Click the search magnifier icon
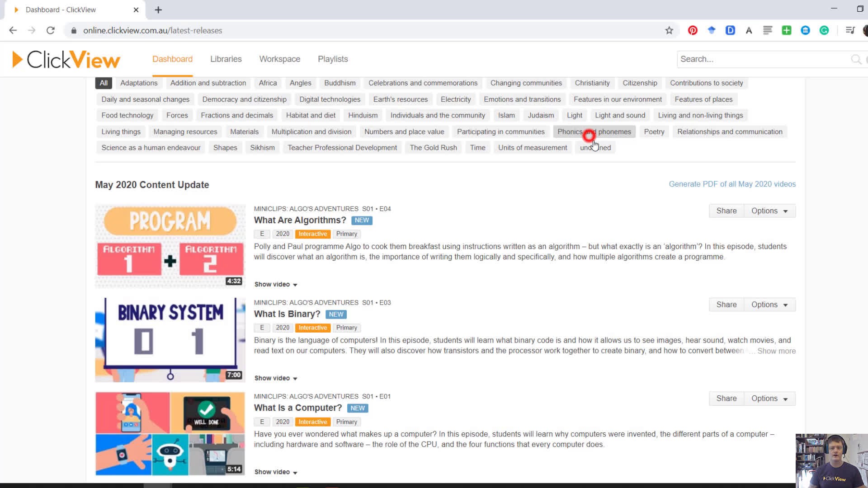Viewport: 868px width, 488px height. pyautogui.click(x=857, y=59)
